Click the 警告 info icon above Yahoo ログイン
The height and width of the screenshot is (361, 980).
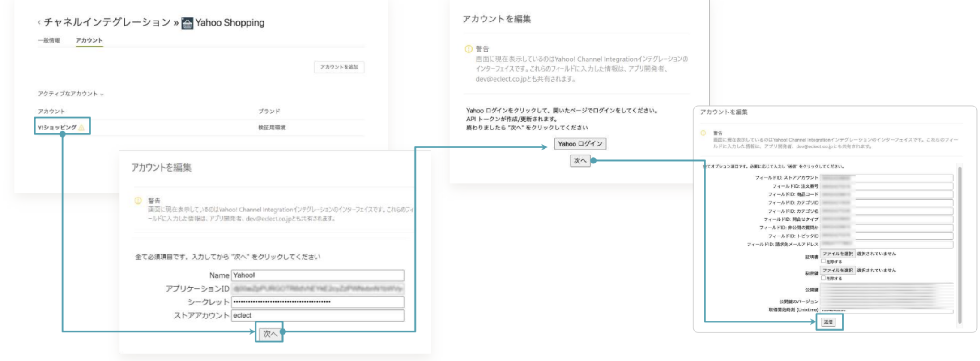pyautogui.click(x=469, y=49)
